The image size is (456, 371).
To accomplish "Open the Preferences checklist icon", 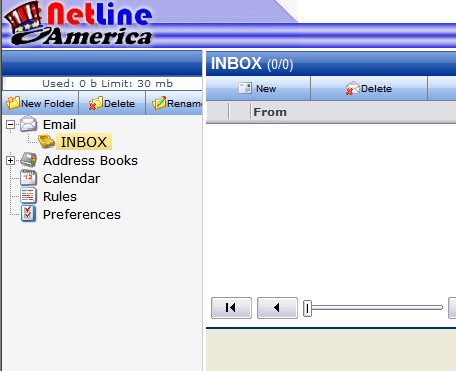I will pos(28,214).
